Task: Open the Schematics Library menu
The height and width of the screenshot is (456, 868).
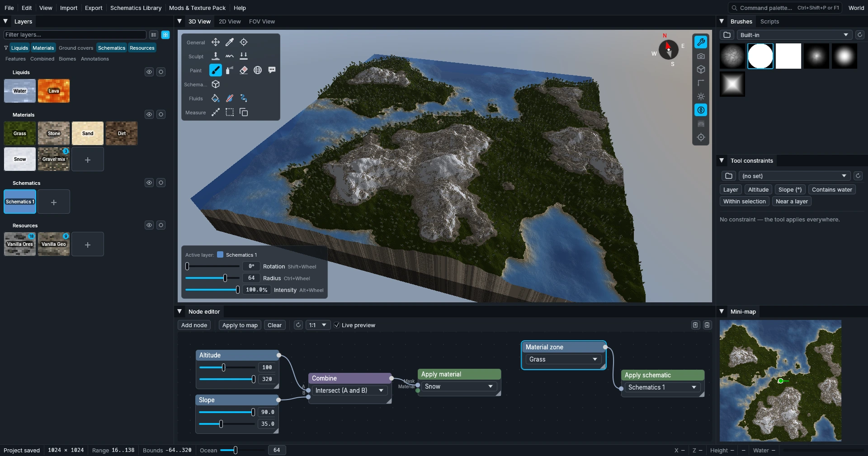Action: tap(136, 8)
